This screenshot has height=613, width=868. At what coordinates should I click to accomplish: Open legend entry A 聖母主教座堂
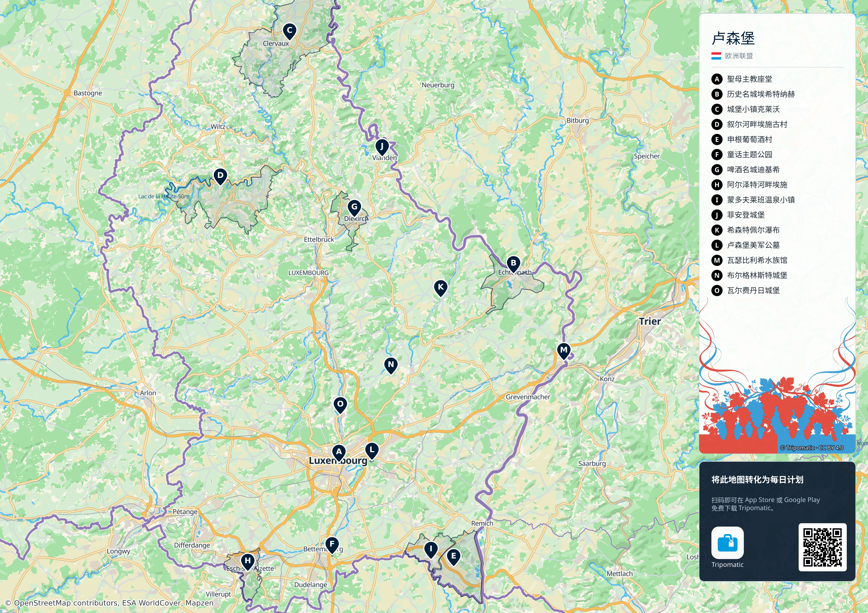click(742, 79)
